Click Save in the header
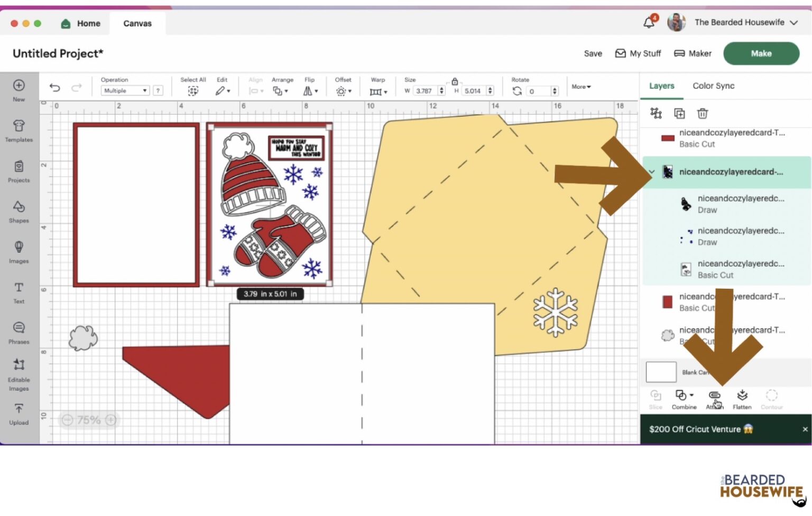 593,53
